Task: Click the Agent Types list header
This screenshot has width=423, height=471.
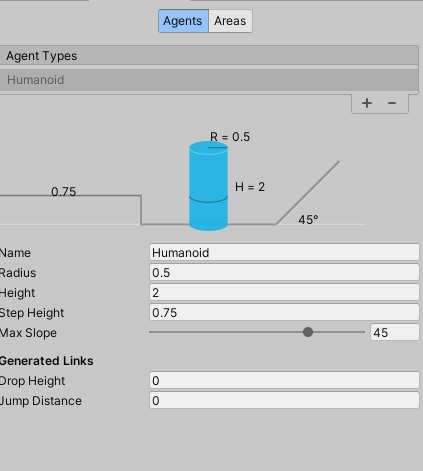Action: (209, 56)
